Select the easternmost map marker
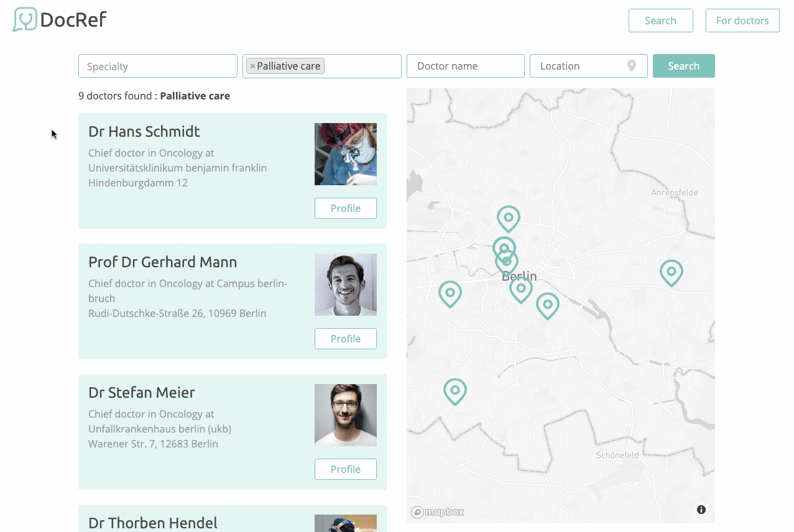 click(671, 272)
